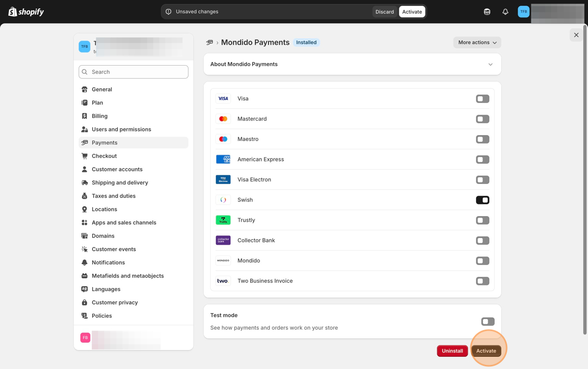Click the payments breadcrumb icon beside Mondido Payments

click(x=209, y=43)
